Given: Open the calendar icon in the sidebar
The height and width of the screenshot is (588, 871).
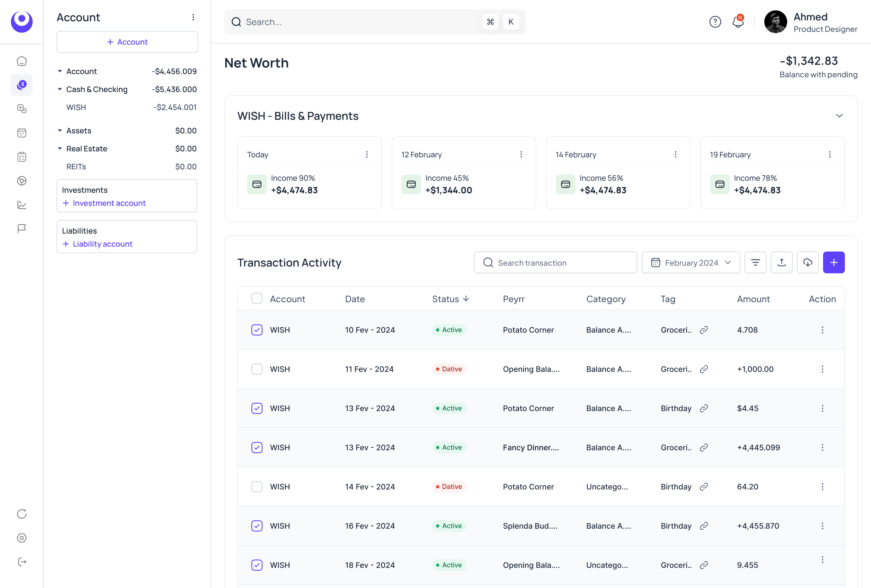Looking at the screenshot, I should (x=22, y=133).
